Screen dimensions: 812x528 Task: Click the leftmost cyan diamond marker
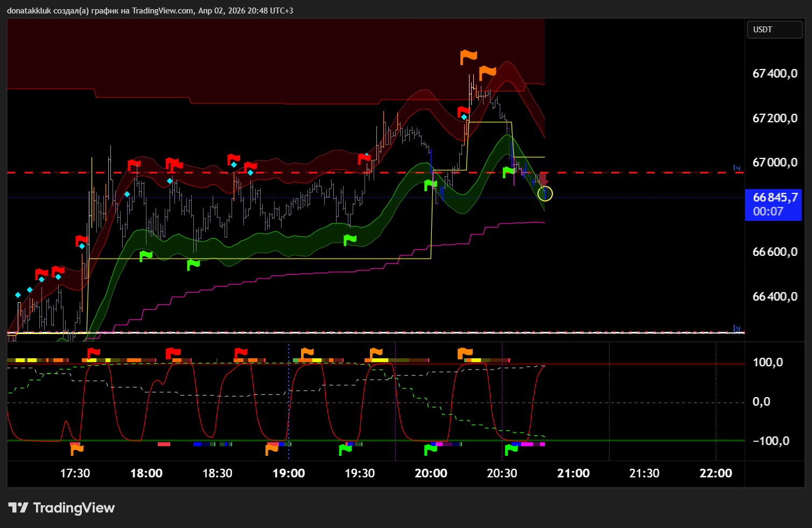(18, 295)
